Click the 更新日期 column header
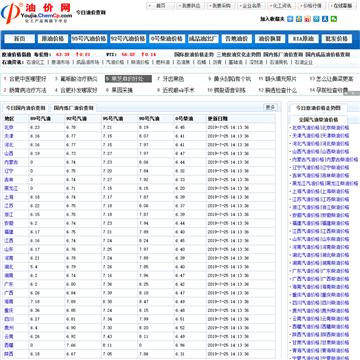 (x=218, y=119)
